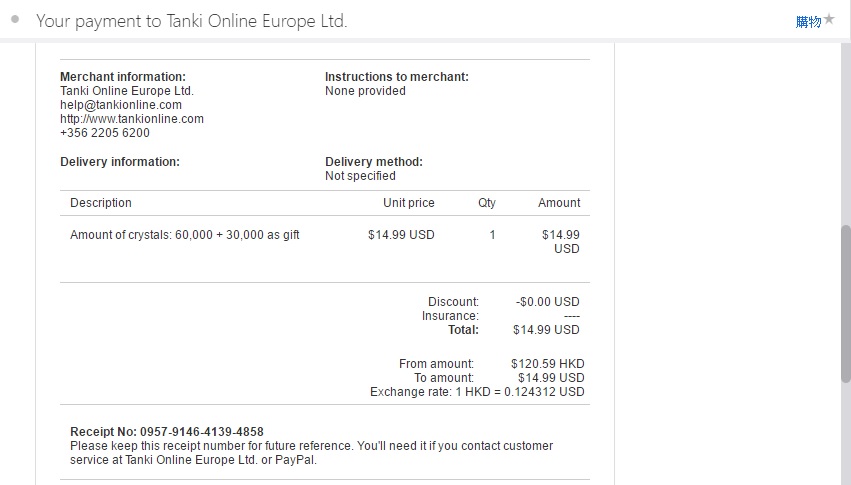Click the 'Amount' column header
The width and height of the screenshot is (851, 485).
point(559,203)
